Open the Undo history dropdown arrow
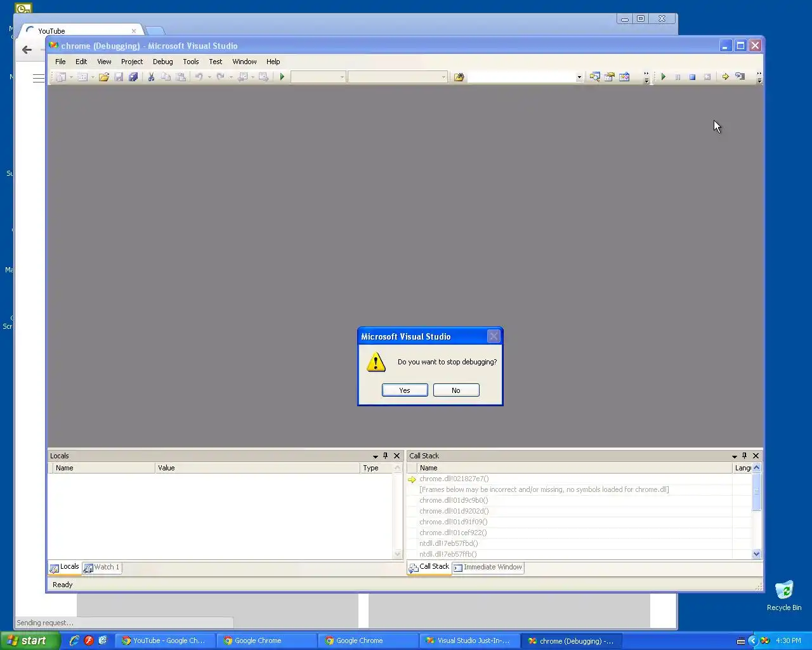 [209, 77]
